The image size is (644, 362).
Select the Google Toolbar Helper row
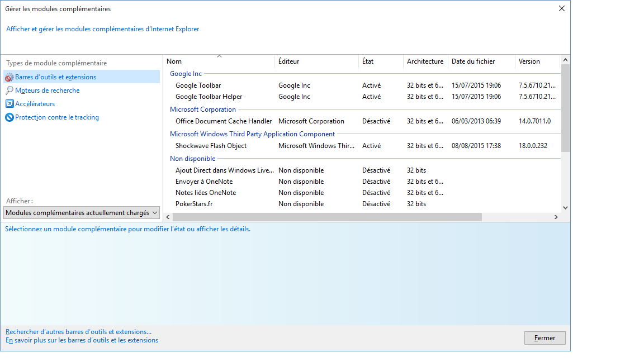(363, 97)
